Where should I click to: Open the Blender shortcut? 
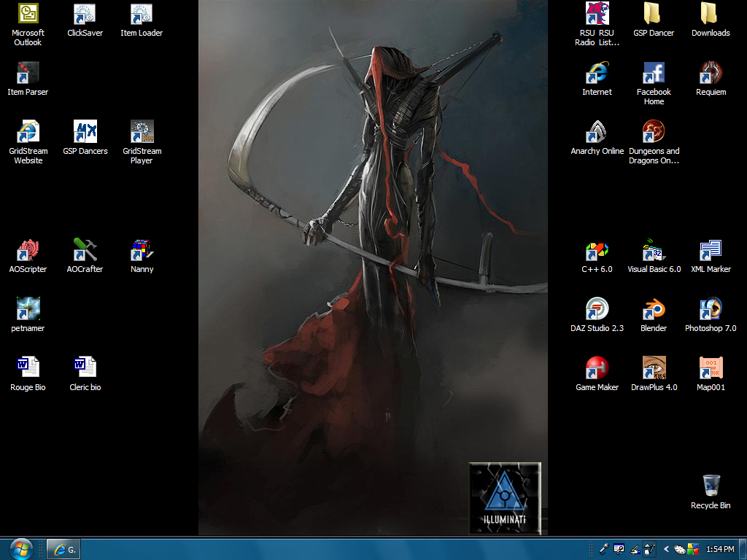tap(654, 310)
